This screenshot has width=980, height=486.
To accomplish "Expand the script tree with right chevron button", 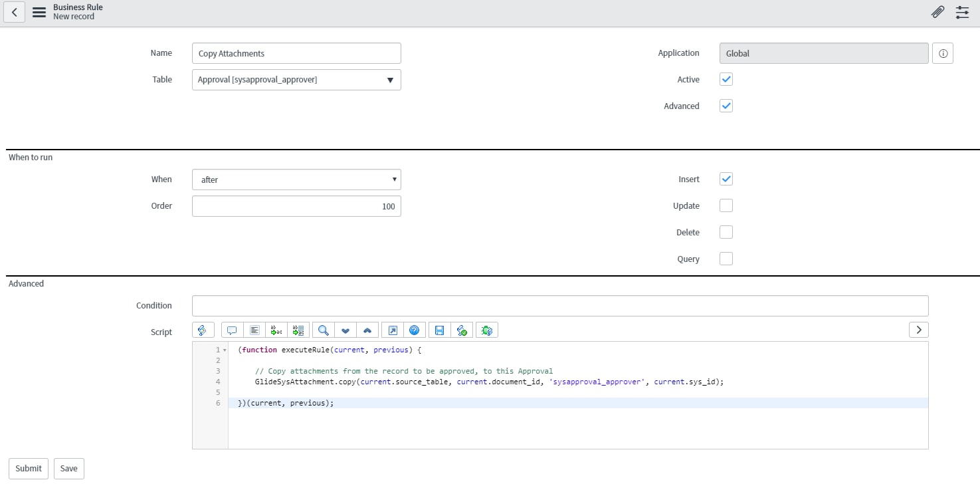I will click(918, 330).
